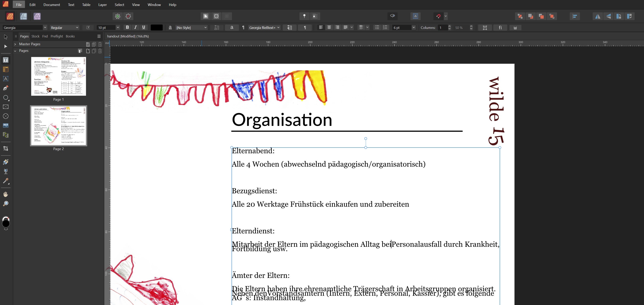This screenshot has height=305, width=644.
Task: Expand the Master Pages section
Action: [15, 44]
